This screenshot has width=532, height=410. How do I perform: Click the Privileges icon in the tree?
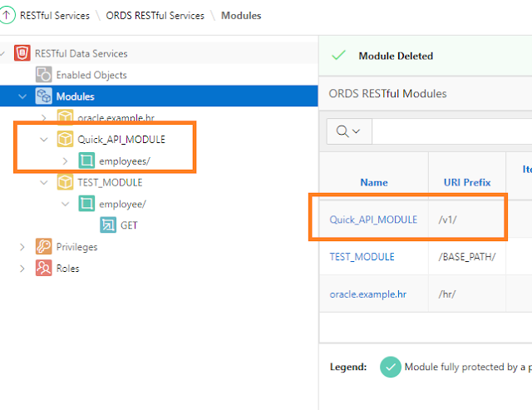43,247
